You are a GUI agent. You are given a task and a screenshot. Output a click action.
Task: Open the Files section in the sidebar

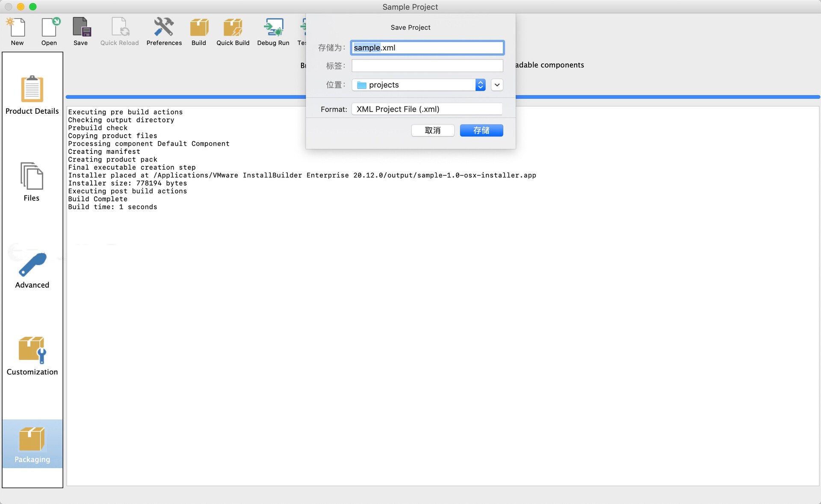coord(32,182)
